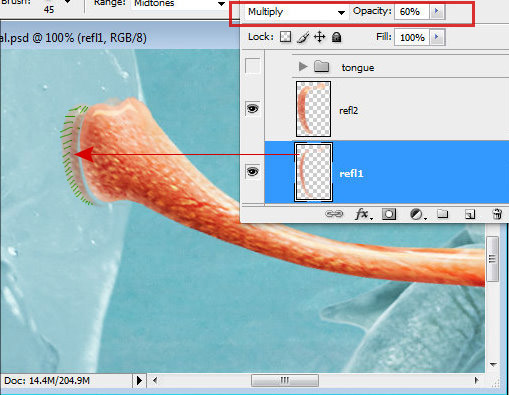Click the link layers icon
Viewport: 509px width, 395px height.
click(x=334, y=214)
